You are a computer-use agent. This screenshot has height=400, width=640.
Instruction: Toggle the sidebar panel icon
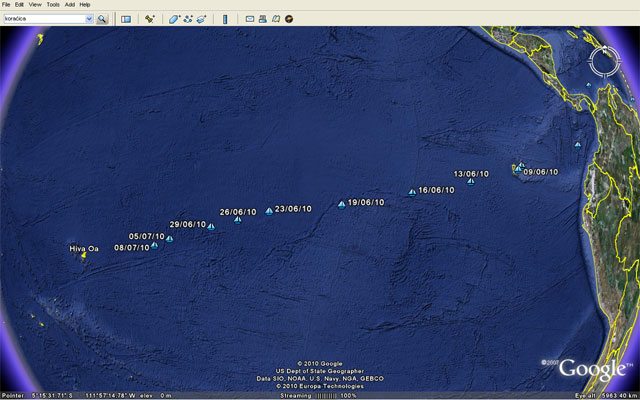click(126, 19)
